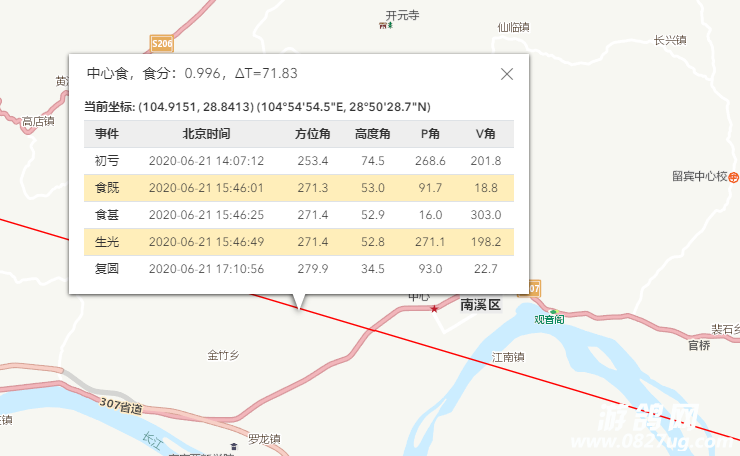Click the 高度角 column header

372,134
